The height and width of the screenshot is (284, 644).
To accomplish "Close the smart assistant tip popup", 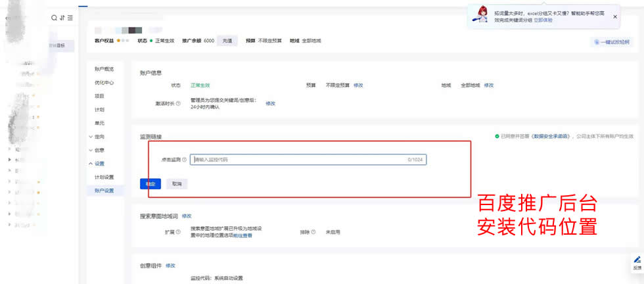I will point(615,16).
